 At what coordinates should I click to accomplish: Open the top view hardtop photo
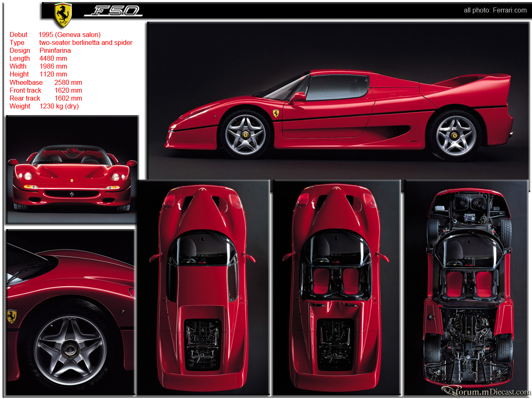pyautogui.click(x=203, y=288)
